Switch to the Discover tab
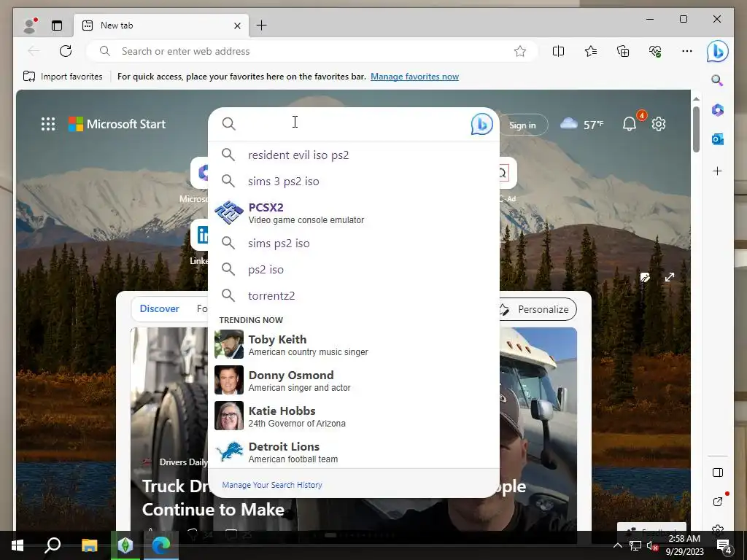The height and width of the screenshot is (560, 747). [x=159, y=308]
